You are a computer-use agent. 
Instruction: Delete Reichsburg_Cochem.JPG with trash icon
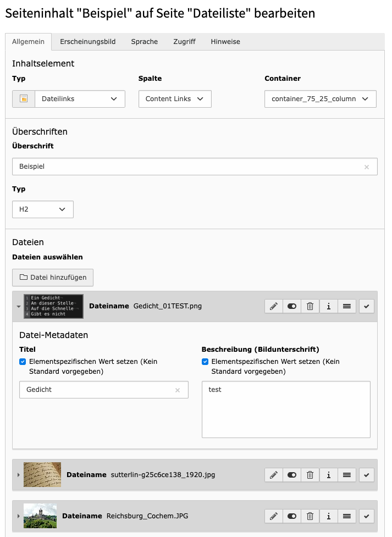(x=310, y=516)
